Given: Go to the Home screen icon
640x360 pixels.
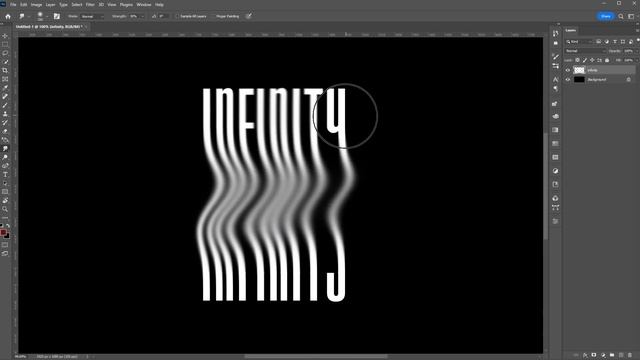Looking at the screenshot, I should click(x=8, y=16).
